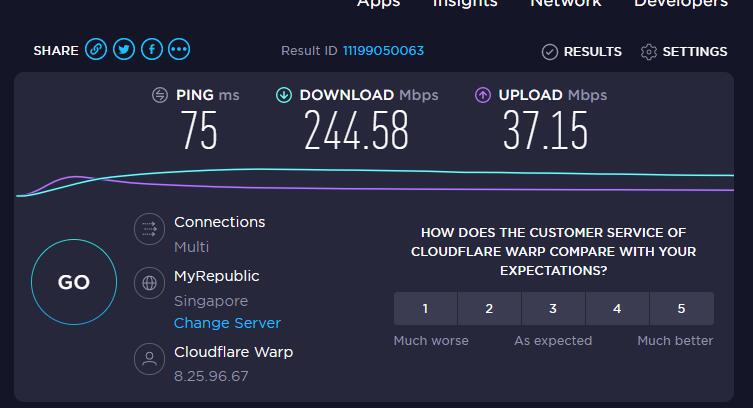Open more share options icon

tap(179, 49)
